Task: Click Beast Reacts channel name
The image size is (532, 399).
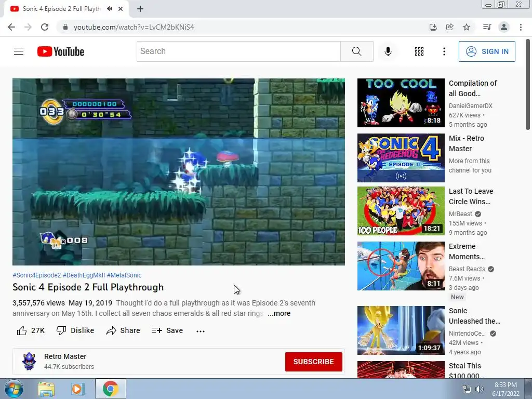Action: [x=467, y=269]
